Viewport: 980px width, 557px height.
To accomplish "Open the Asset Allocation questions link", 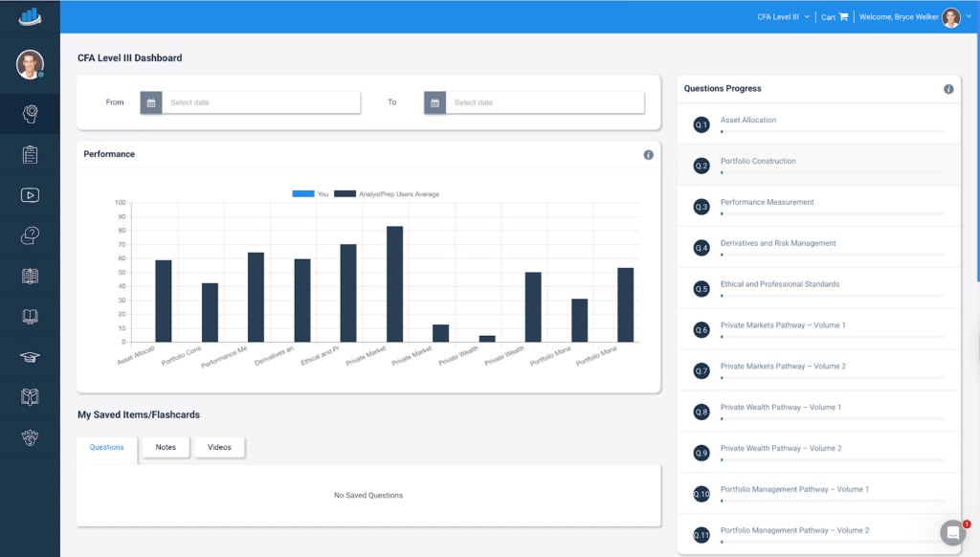I will pyautogui.click(x=748, y=121).
